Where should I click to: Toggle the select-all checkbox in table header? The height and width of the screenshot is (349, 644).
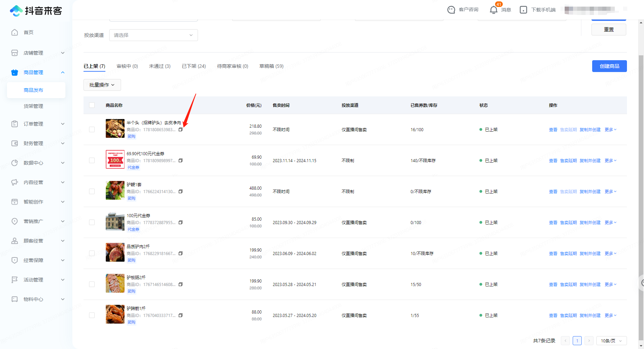pyautogui.click(x=92, y=105)
